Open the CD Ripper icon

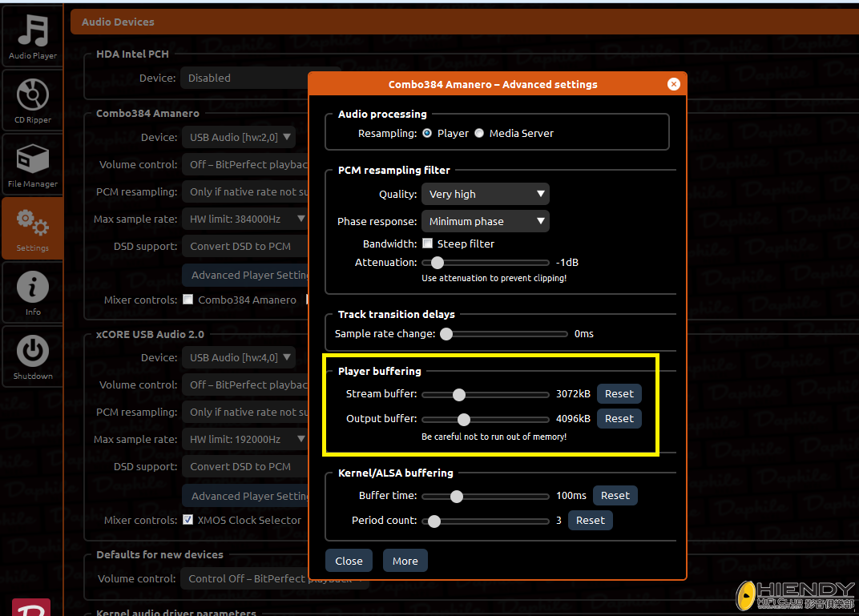coord(33,100)
